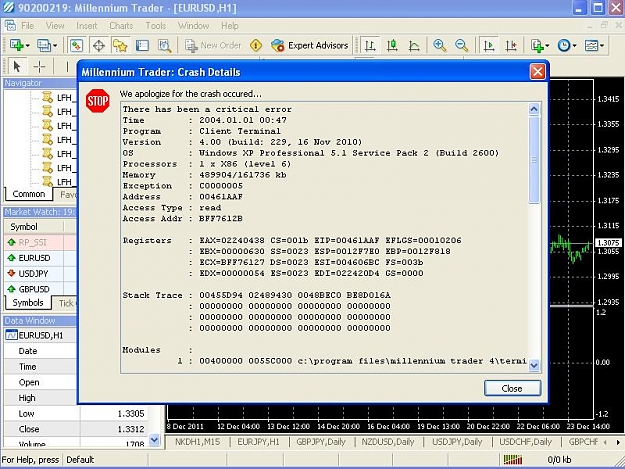Select the GBPUSD row in Market Watch

pyautogui.click(x=40, y=289)
